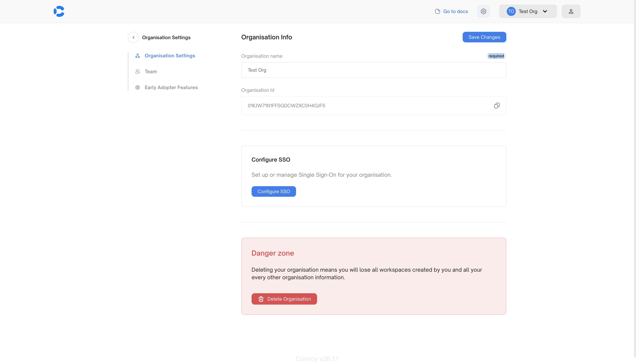Copy the Organisation Id with copy icon
Screen dimensions: 636x364
[496, 106]
